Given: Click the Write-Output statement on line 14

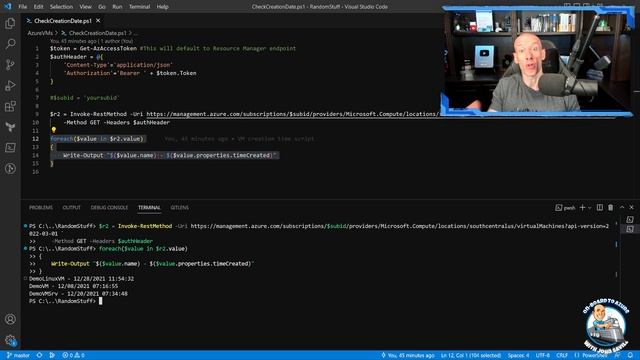Looking at the screenshot, I should (169, 156).
